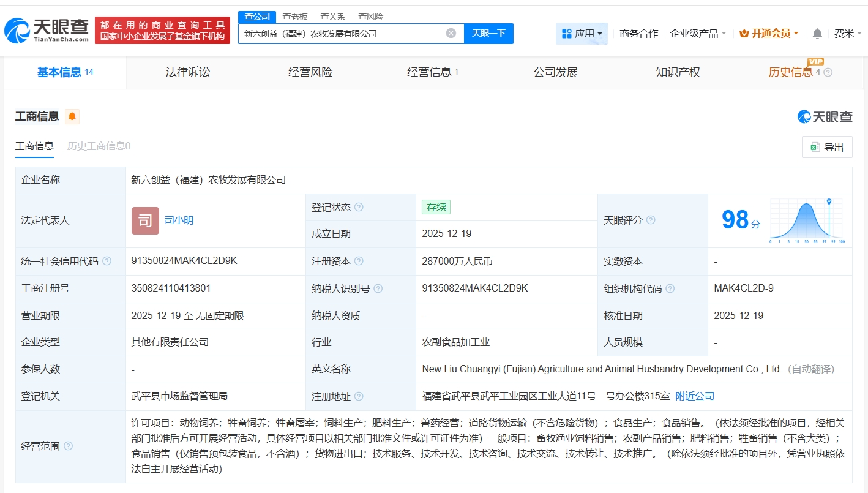Open the 司小明 legal representative link
The image size is (868, 493).
(179, 220)
